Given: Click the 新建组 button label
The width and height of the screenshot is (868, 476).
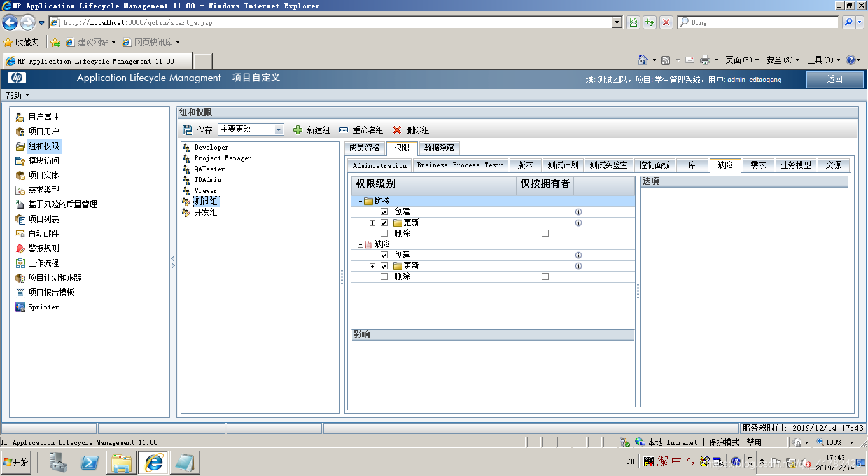Looking at the screenshot, I should pyautogui.click(x=318, y=130).
